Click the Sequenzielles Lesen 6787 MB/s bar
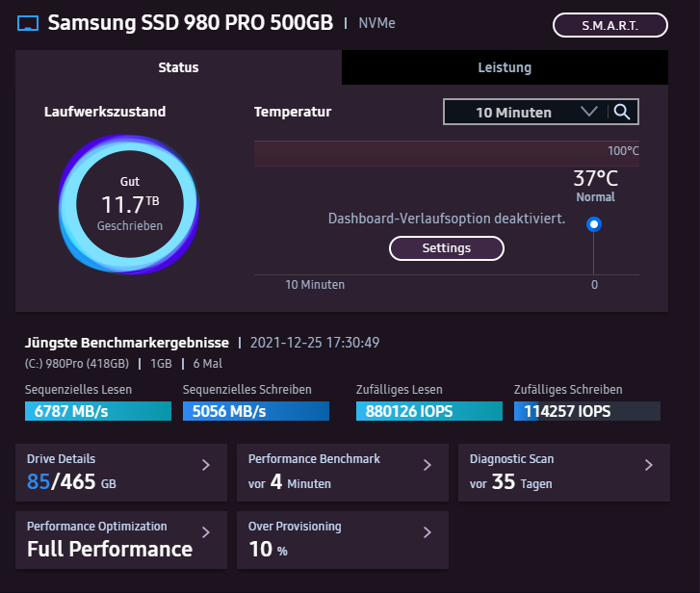Image resolution: width=700 pixels, height=593 pixels. 98,411
